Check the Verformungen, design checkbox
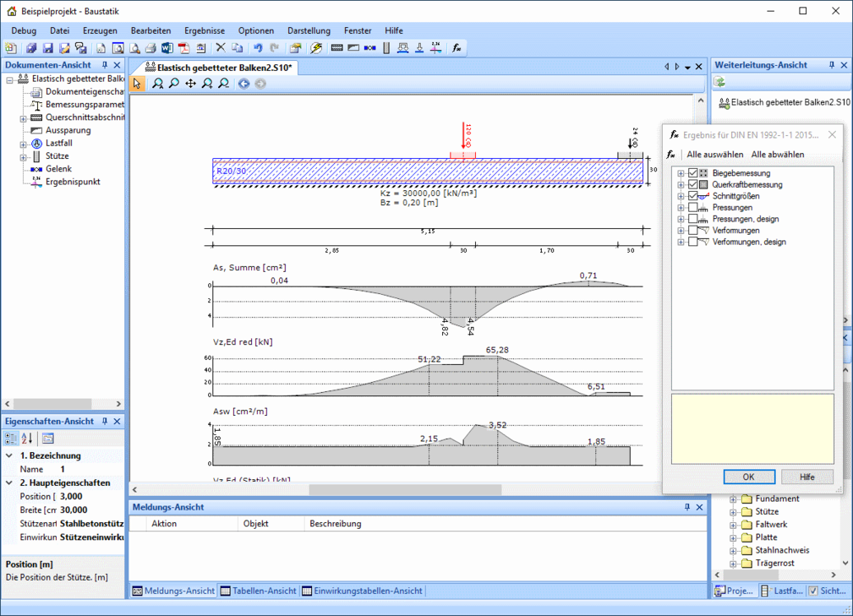853x616 pixels. [x=693, y=243]
